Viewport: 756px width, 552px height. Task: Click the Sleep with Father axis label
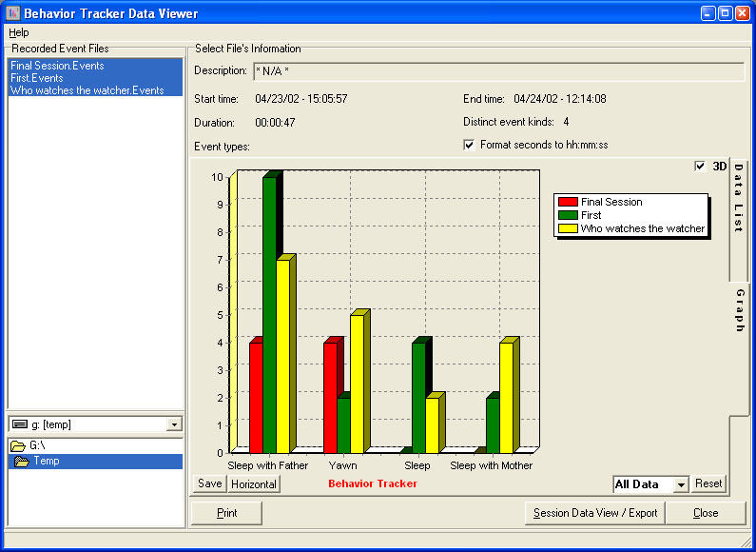[x=267, y=465]
